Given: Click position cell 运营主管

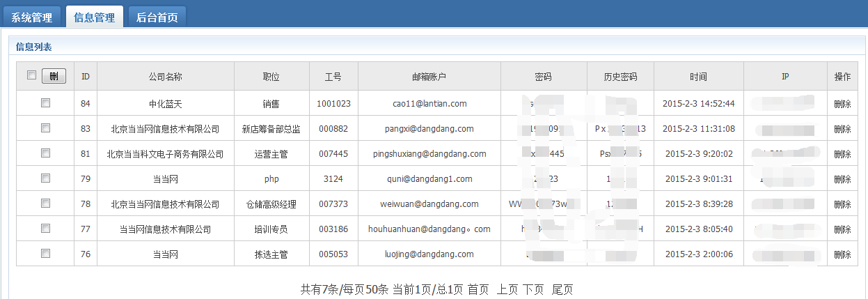Looking at the screenshot, I should [271, 154].
